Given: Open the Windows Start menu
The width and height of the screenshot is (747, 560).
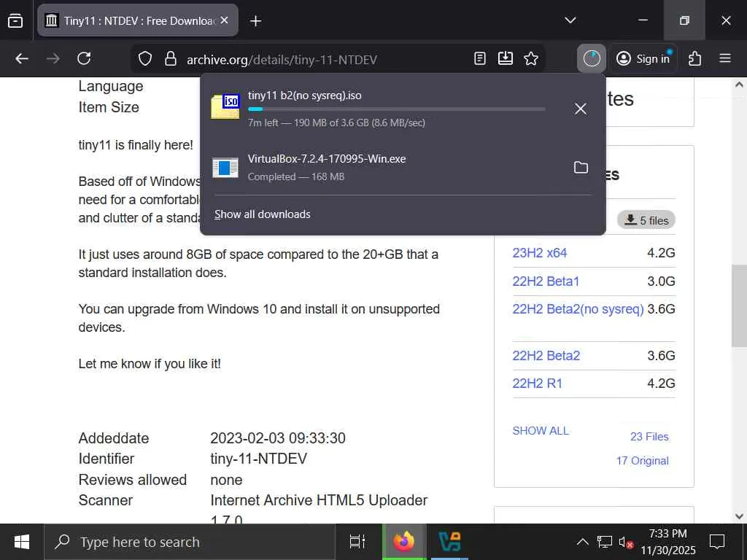Looking at the screenshot, I should click(x=22, y=542).
